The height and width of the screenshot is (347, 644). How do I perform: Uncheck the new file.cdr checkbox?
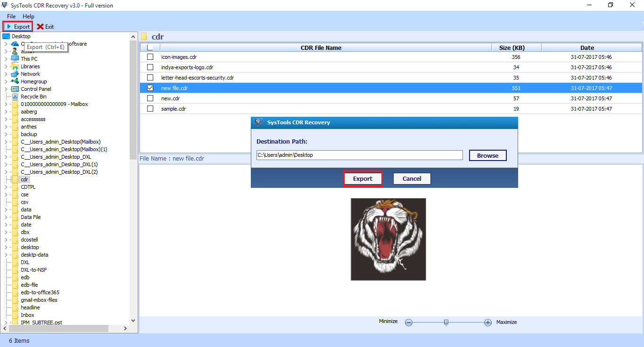150,88
